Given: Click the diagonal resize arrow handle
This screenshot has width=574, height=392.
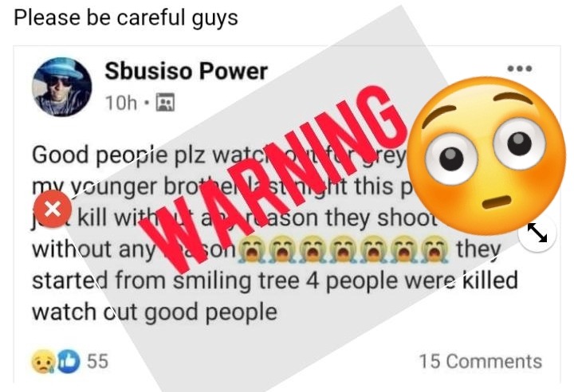Looking at the screenshot, I should (x=537, y=233).
